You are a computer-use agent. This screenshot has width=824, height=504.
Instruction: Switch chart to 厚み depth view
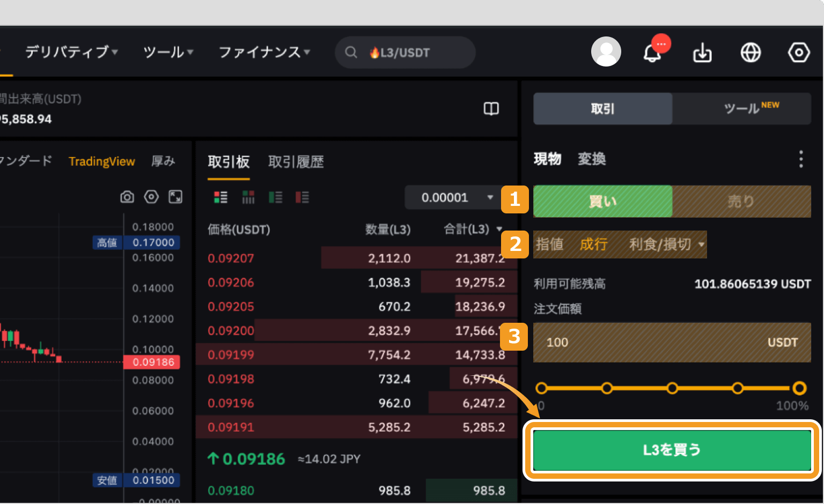coord(163,161)
